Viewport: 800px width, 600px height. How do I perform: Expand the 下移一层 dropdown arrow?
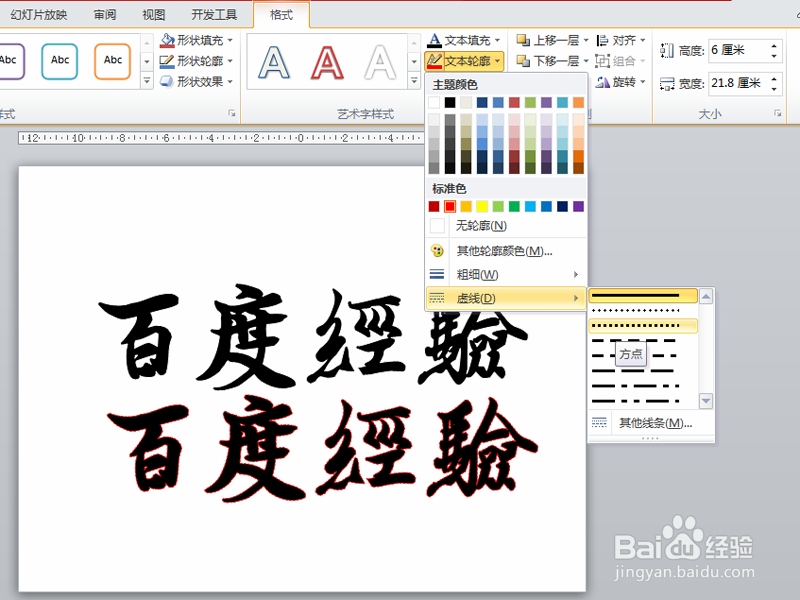(586, 61)
